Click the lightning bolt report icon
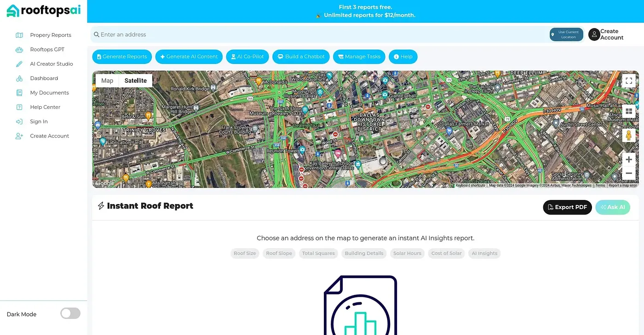644x335 pixels. [x=101, y=206]
